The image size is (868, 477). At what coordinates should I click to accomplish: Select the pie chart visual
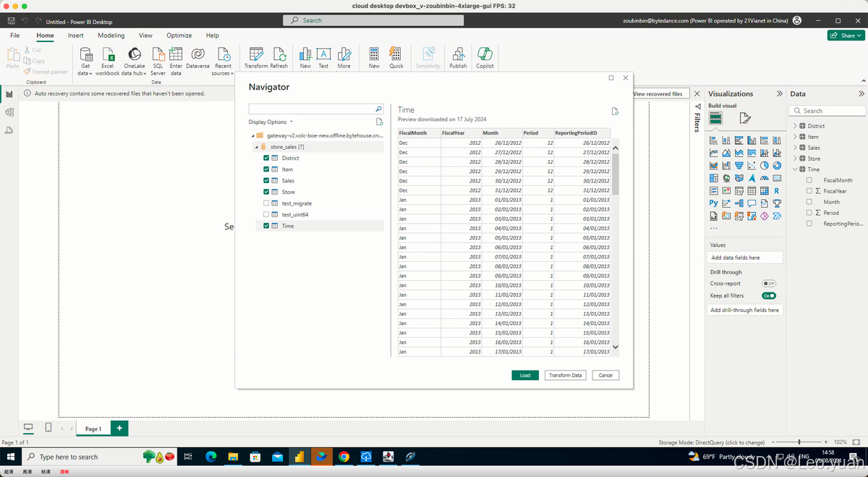click(x=764, y=165)
